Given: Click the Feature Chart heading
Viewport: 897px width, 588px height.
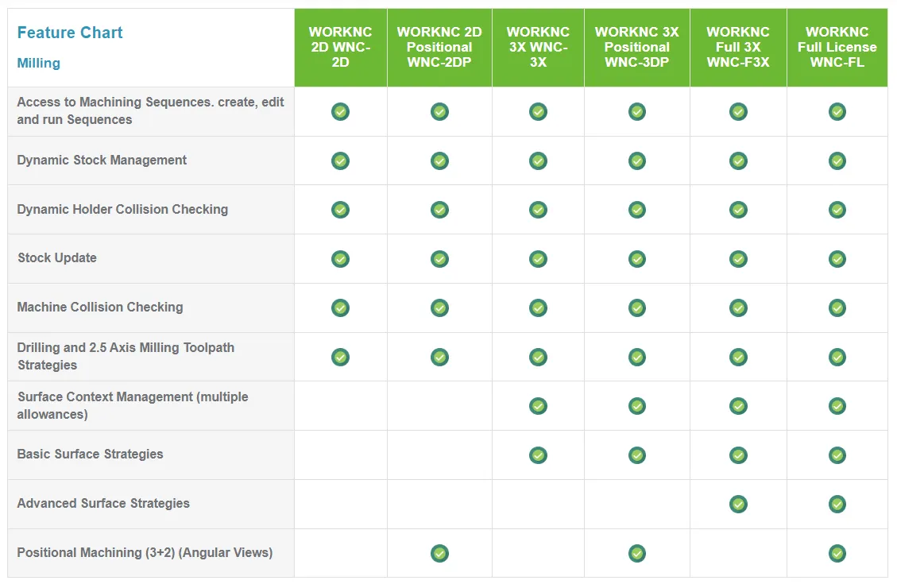Looking at the screenshot, I should click(70, 33).
